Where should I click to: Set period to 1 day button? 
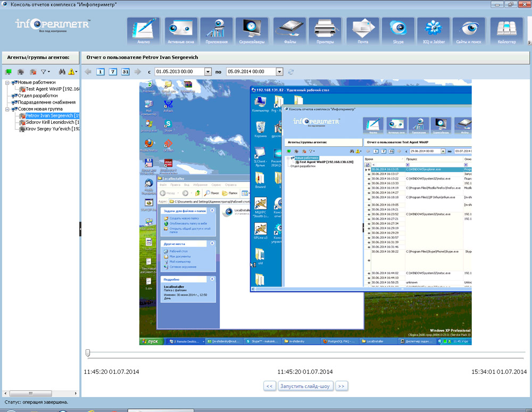101,72
